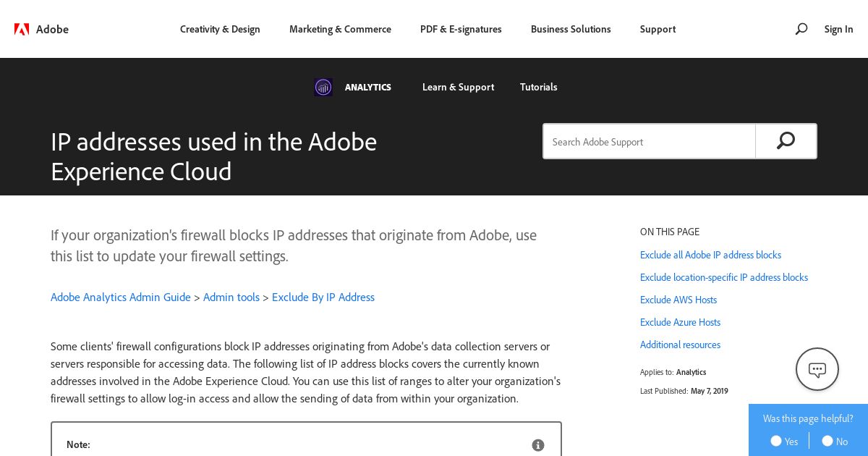Click the Adobe brand name

pos(52,29)
